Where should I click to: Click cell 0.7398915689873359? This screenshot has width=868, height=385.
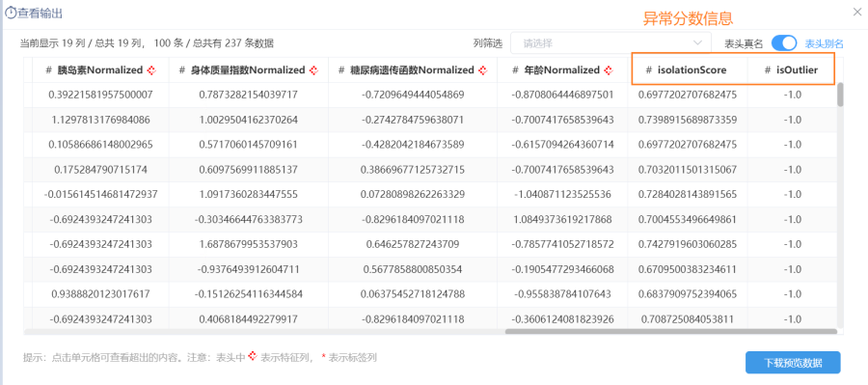click(687, 120)
